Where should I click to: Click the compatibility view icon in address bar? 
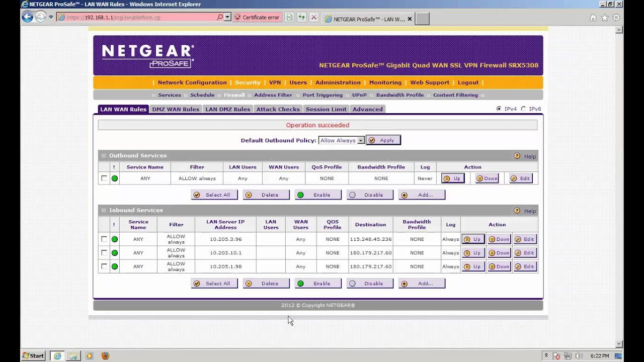(x=289, y=17)
